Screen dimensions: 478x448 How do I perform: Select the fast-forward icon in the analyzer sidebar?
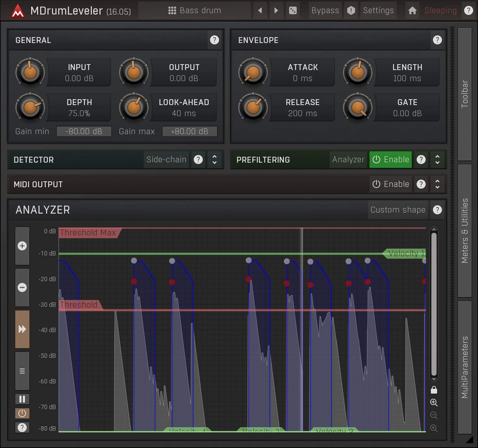pyautogui.click(x=22, y=329)
